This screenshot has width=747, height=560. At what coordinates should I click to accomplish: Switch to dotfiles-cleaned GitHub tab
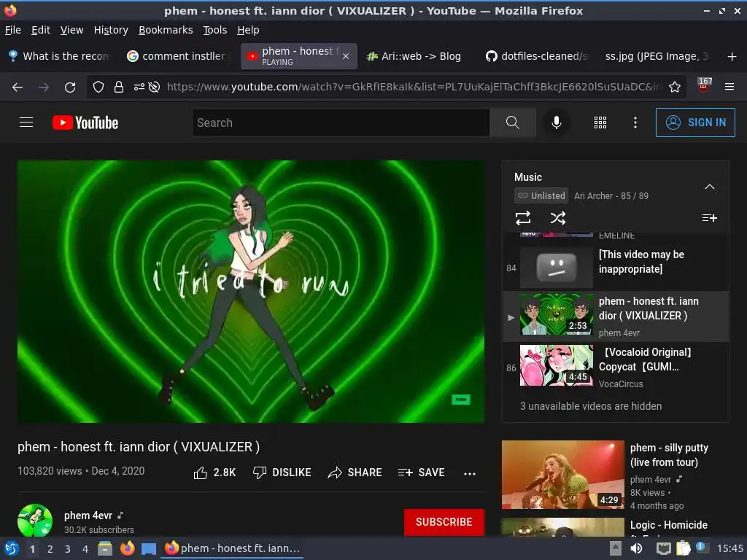click(x=536, y=56)
